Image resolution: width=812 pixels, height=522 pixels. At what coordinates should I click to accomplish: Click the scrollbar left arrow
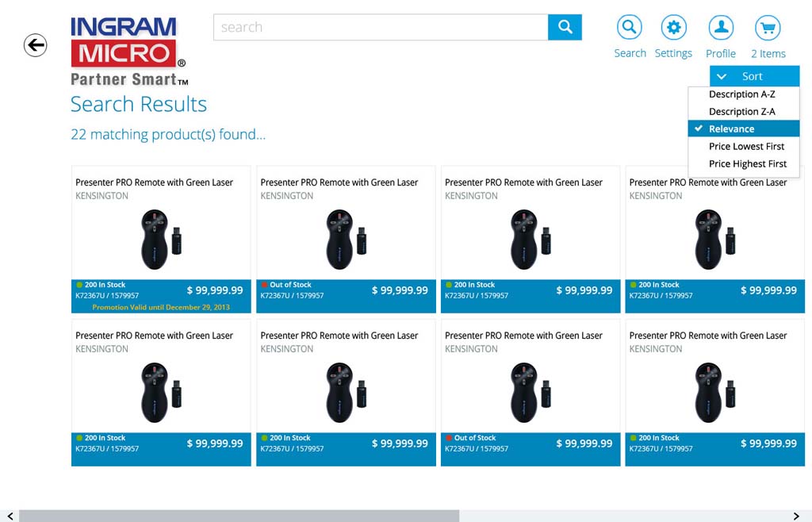pyautogui.click(x=10, y=516)
